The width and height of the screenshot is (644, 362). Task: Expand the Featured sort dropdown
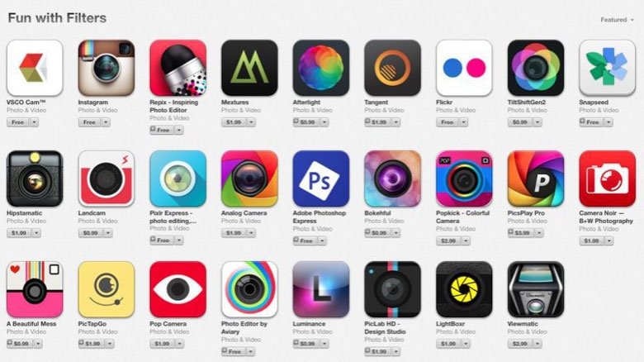(617, 20)
